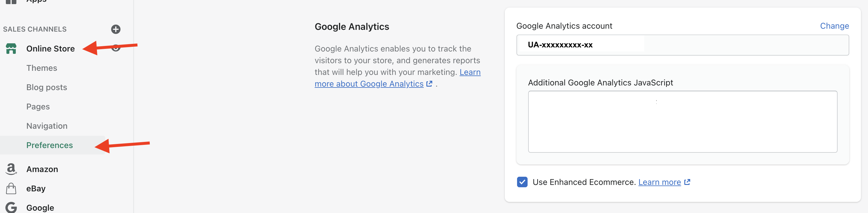868x213 pixels.
Task: Go to Blog posts section
Action: pos(46,87)
